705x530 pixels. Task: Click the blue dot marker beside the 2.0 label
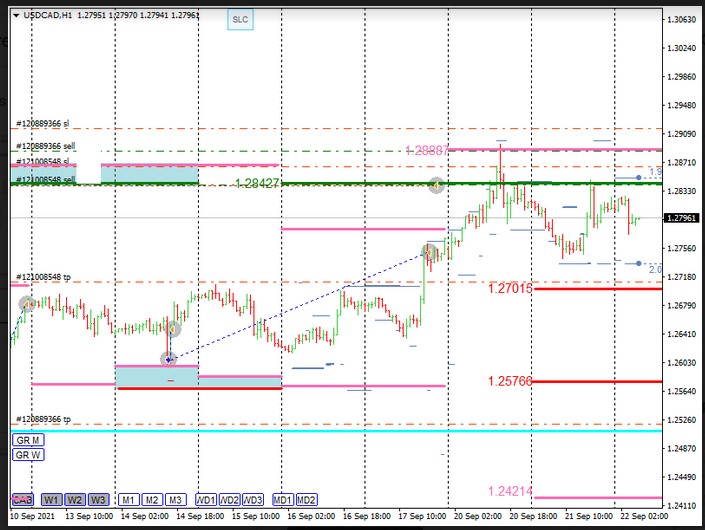[x=638, y=263]
